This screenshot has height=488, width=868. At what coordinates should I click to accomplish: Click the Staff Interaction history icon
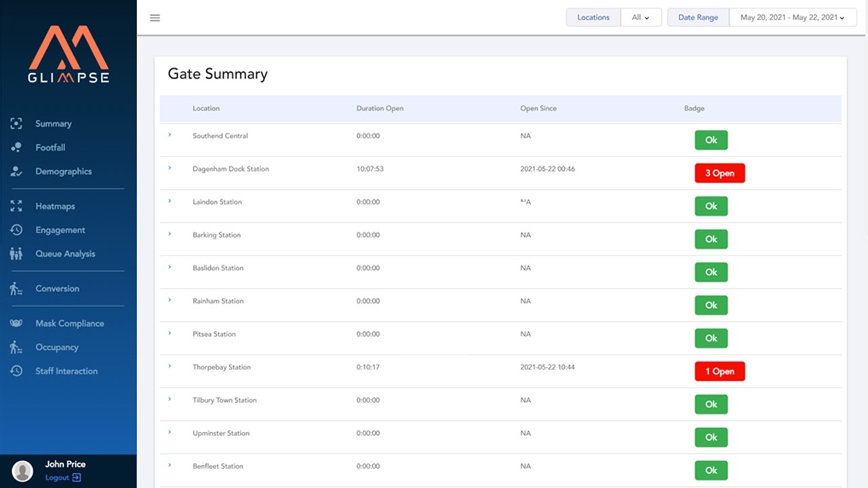tap(16, 371)
